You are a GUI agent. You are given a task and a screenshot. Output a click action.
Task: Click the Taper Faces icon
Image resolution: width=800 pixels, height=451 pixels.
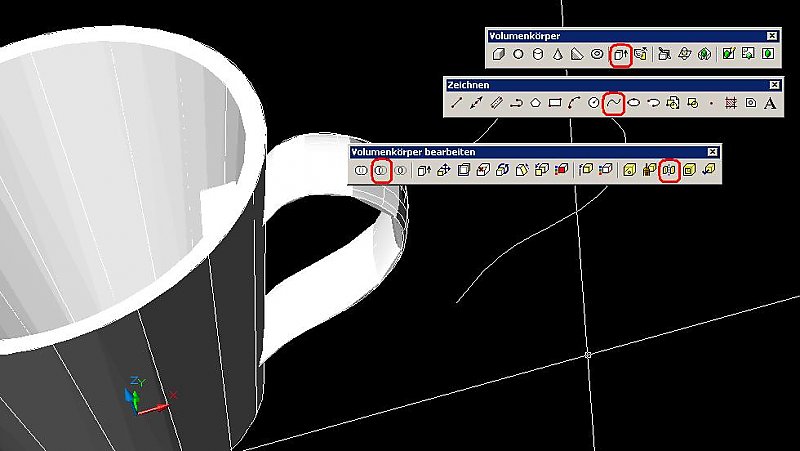pyautogui.click(x=522, y=170)
